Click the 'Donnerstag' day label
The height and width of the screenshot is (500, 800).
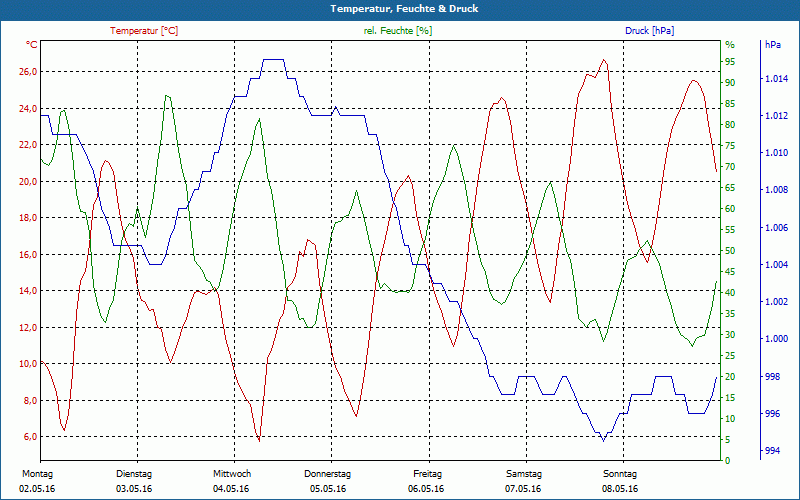click(328, 474)
